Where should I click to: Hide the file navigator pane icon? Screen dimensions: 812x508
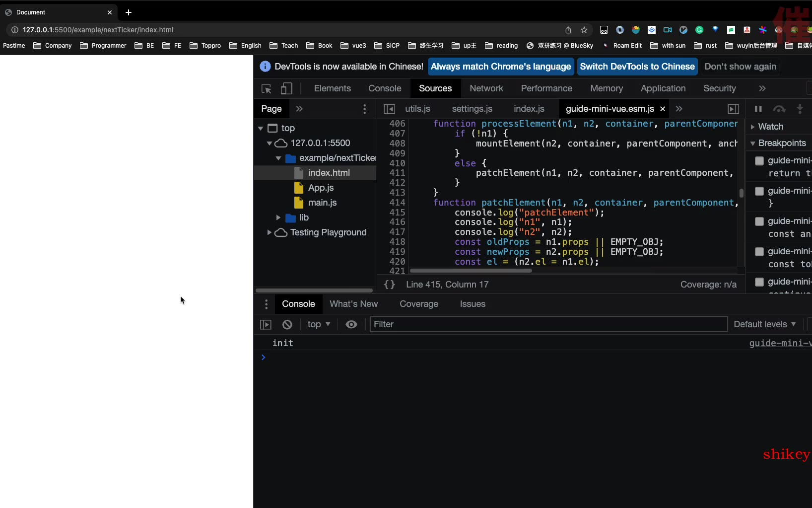point(390,109)
